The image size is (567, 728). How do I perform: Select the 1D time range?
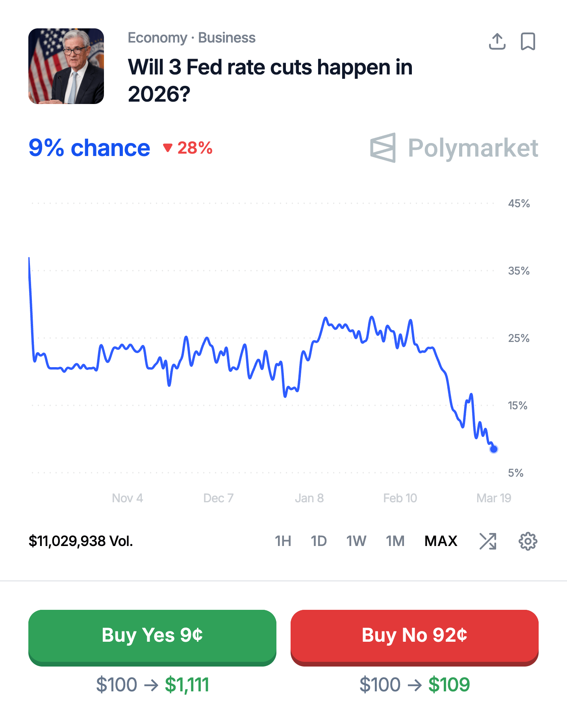[319, 541]
